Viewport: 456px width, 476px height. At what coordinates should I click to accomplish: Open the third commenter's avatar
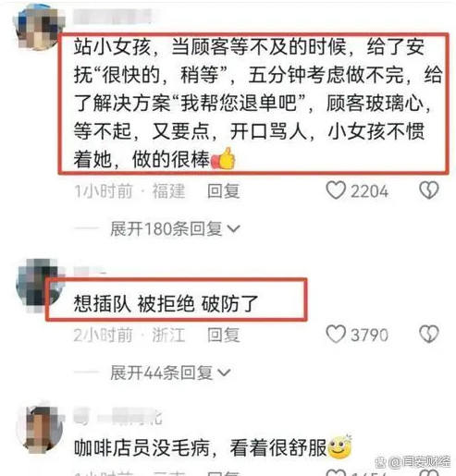click(40, 429)
